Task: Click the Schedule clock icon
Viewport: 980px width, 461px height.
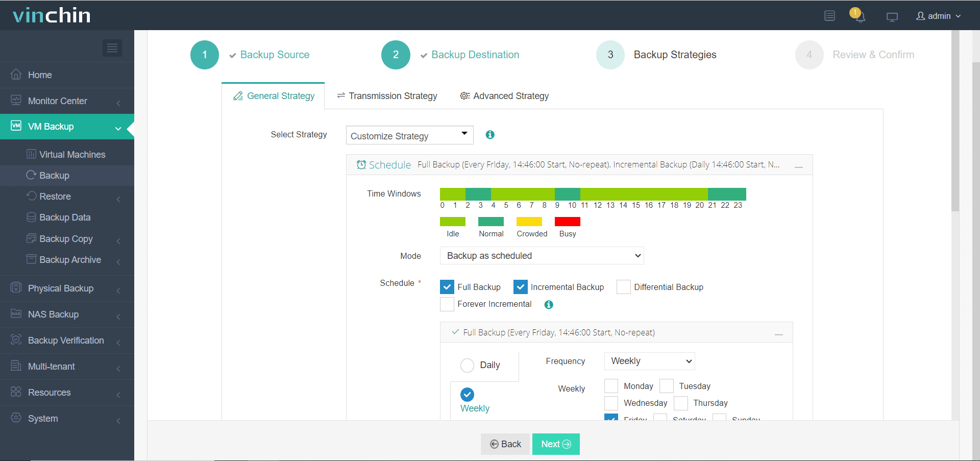Action: click(x=361, y=164)
